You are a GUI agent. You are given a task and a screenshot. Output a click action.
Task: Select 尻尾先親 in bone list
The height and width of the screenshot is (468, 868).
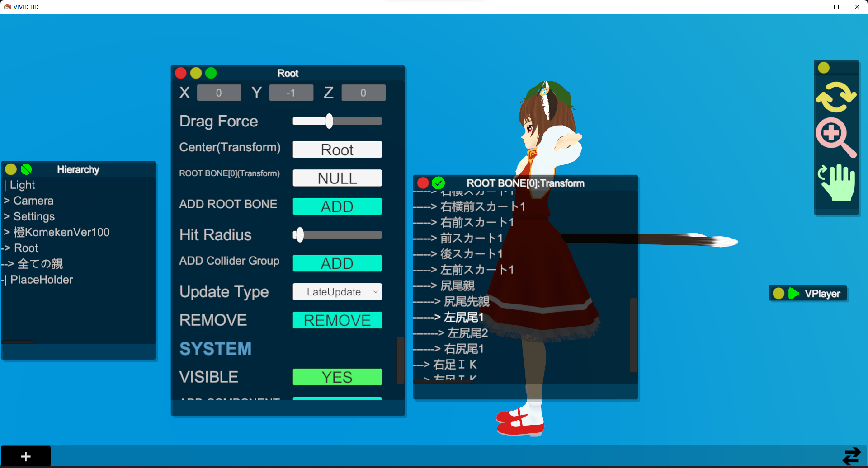[x=466, y=301]
